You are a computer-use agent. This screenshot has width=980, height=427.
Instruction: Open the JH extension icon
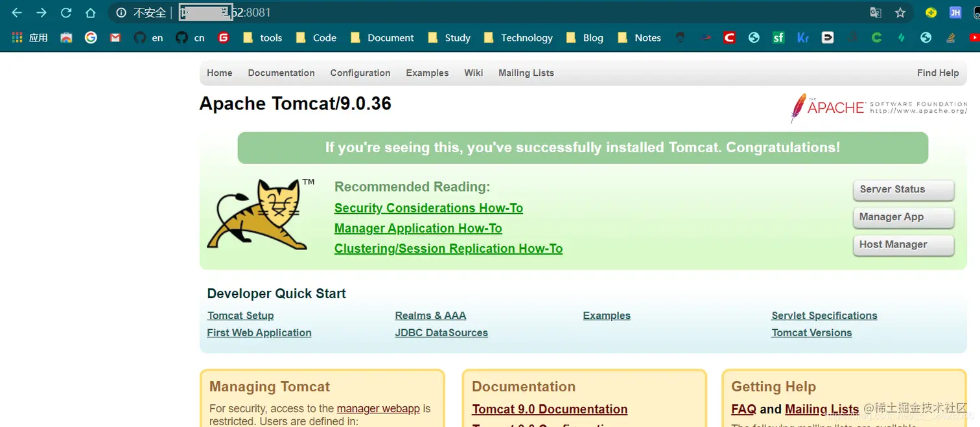955,12
